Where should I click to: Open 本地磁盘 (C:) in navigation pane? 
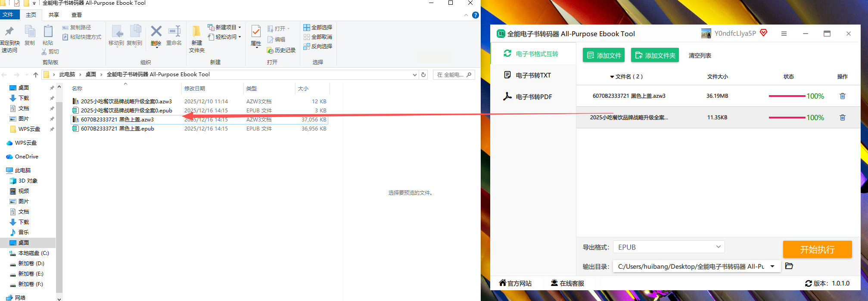(x=33, y=253)
